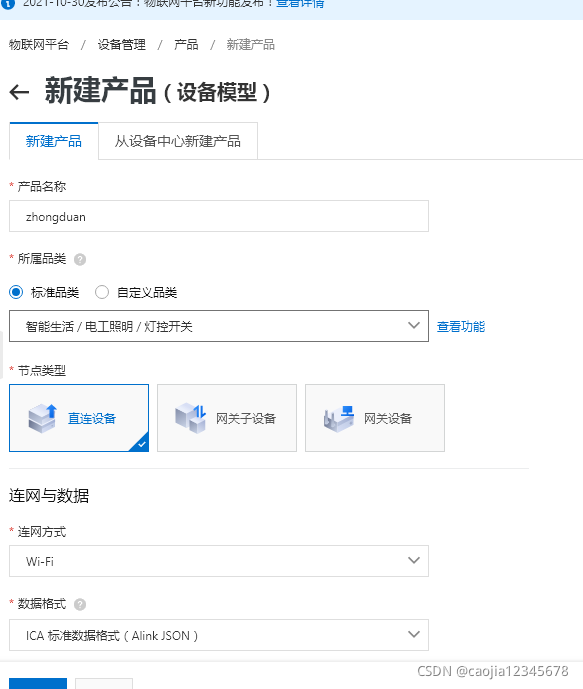Expand the 连网方式 Wi-Fi dropdown
583x689 pixels.
[219, 561]
